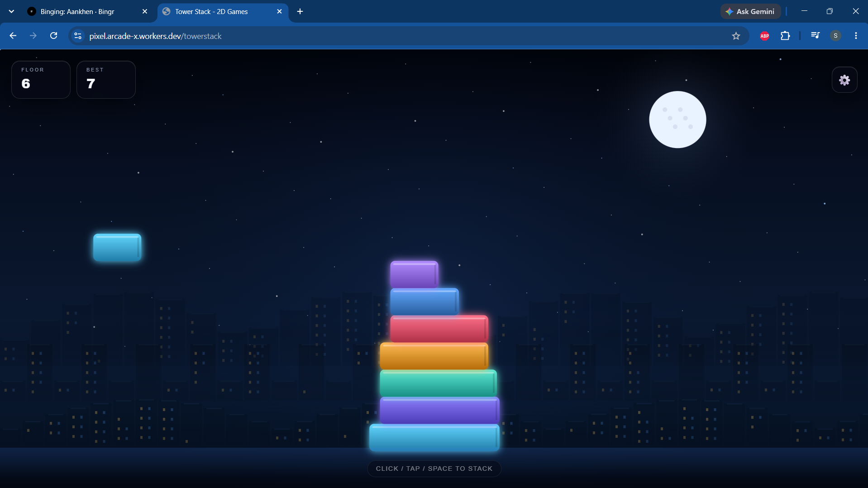Open the media controls icon
This screenshot has height=488, width=868.
click(x=815, y=36)
